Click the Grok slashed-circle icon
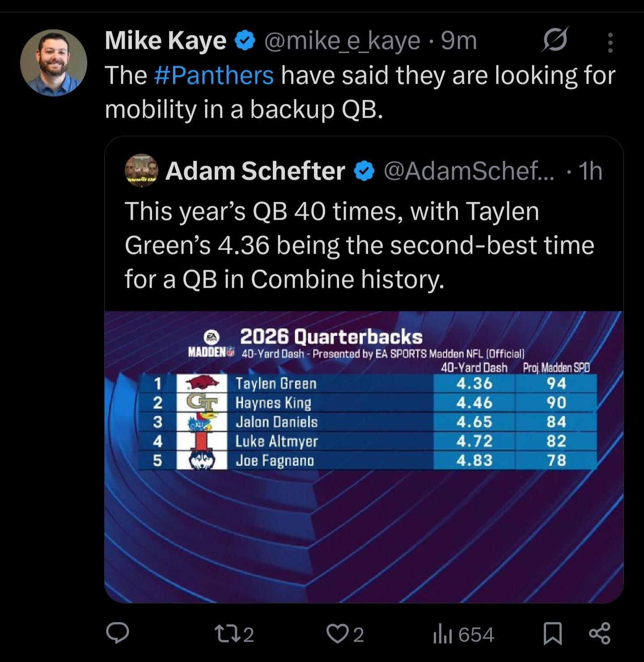The height and width of the screenshot is (662, 644). 555,41
